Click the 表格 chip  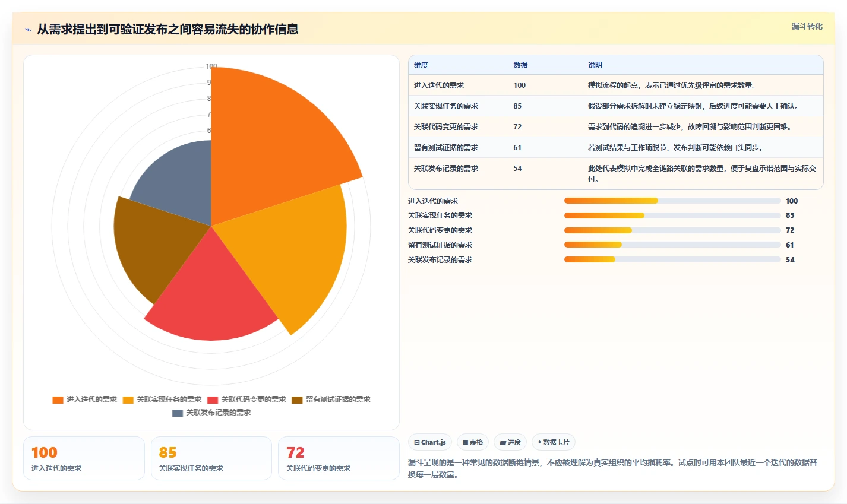(x=473, y=442)
